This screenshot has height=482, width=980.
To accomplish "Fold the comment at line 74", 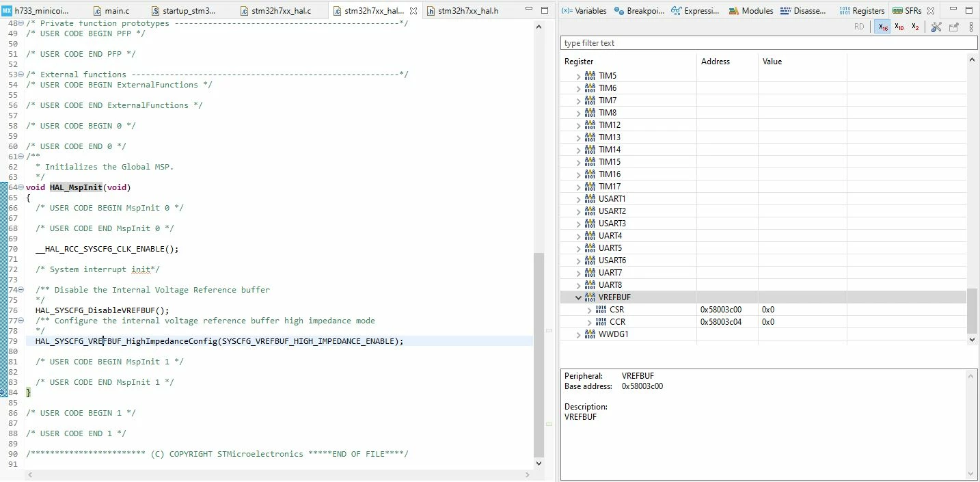I will click(x=21, y=290).
